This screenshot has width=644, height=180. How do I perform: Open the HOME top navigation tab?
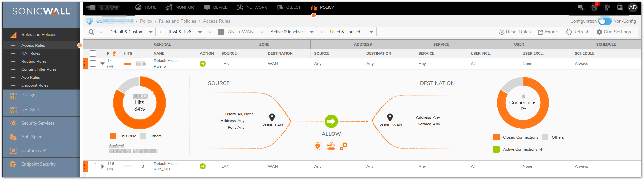click(x=146, y=7)
